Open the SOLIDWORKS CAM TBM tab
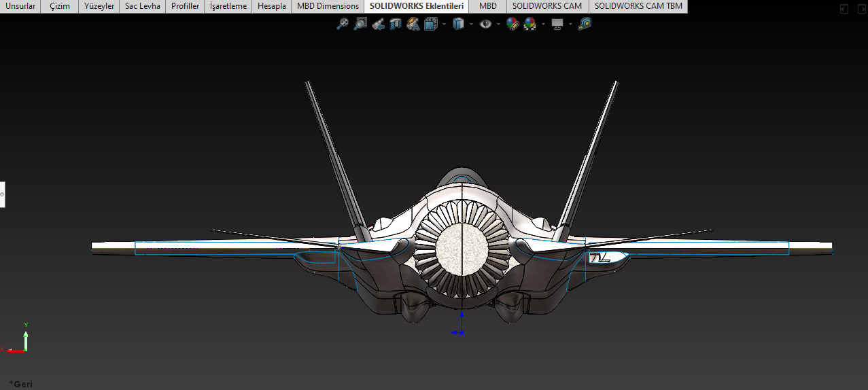This screenshot has height=390, width=868. pos(638,6)
